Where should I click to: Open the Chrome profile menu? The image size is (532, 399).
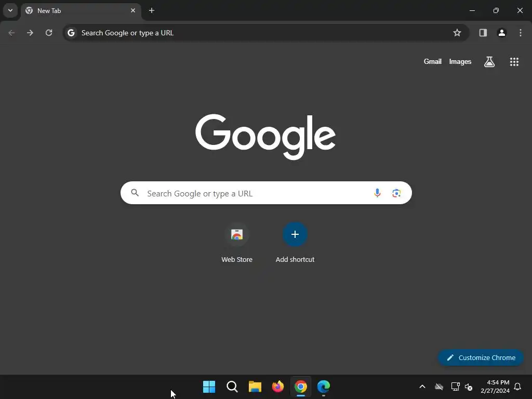(502, 33)
